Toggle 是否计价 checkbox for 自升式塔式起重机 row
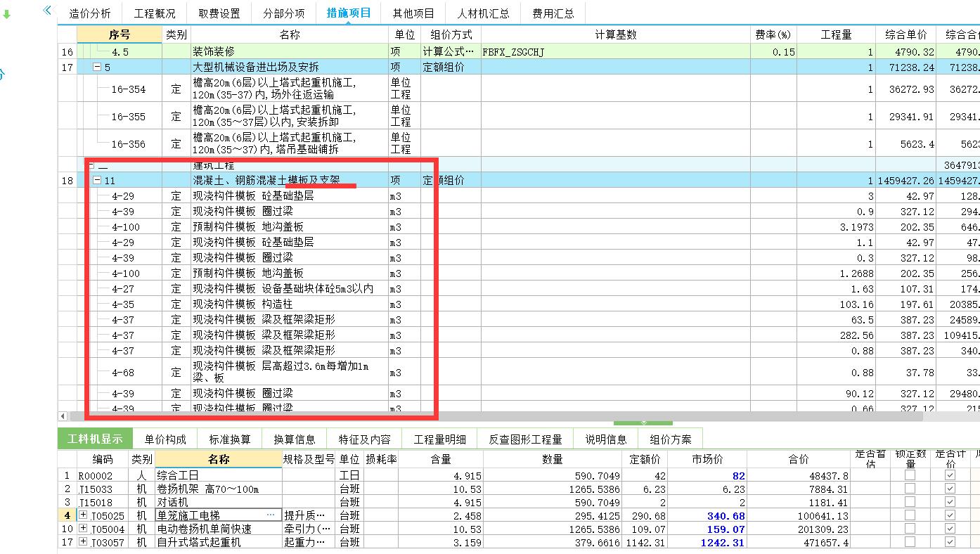The height and width of the screenshot is (554, 980). [x=950, y=543]
